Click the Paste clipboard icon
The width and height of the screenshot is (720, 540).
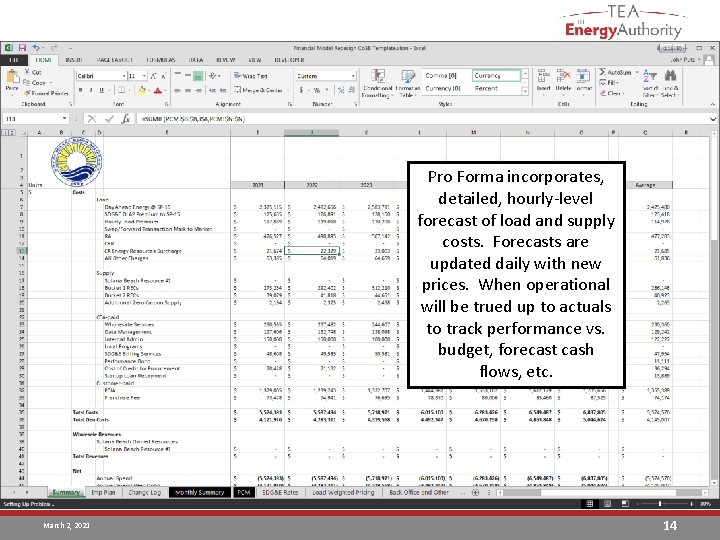click(x=12, y=77)
